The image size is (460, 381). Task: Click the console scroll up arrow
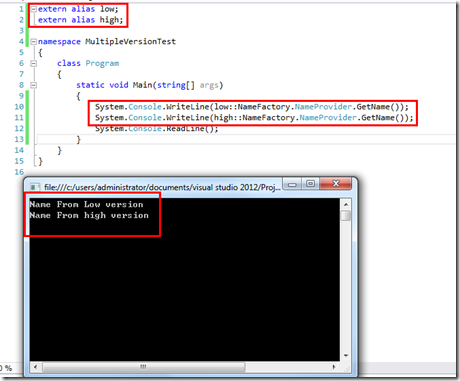pos(346,204)
